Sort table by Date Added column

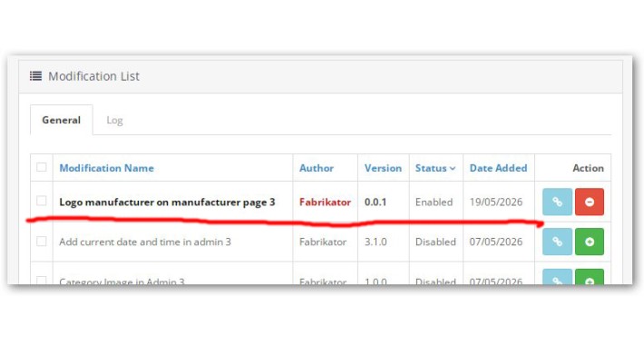pyautogui.click(x=498, y=168)
